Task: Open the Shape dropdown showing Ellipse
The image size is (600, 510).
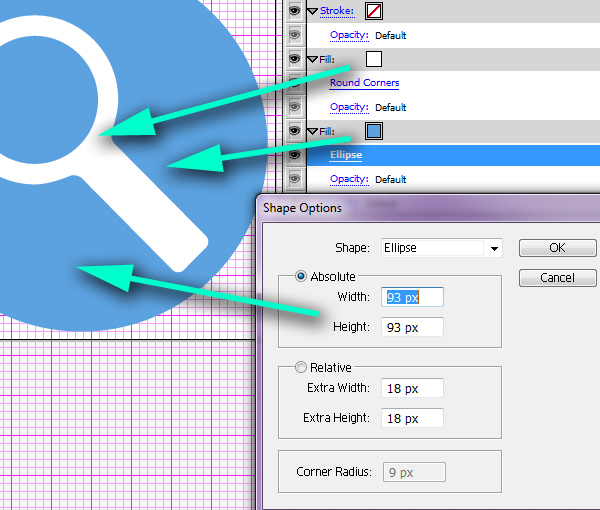Action: pyautogui.click(x=442, y=248)
